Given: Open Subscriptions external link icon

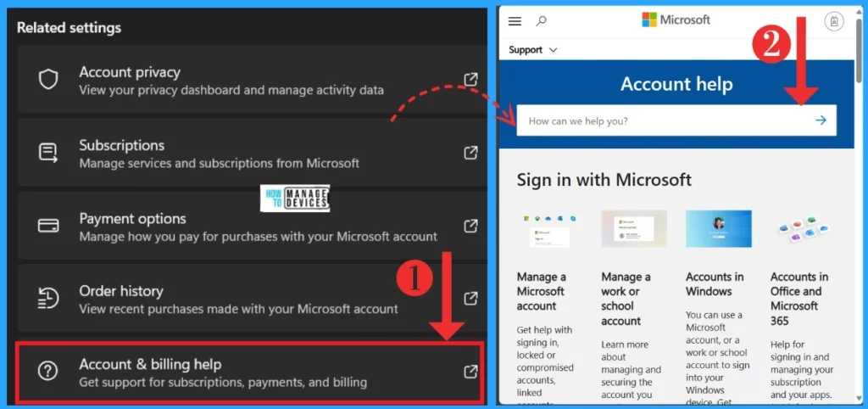Looking at the screenshot, I should click(x=470, y=153).
